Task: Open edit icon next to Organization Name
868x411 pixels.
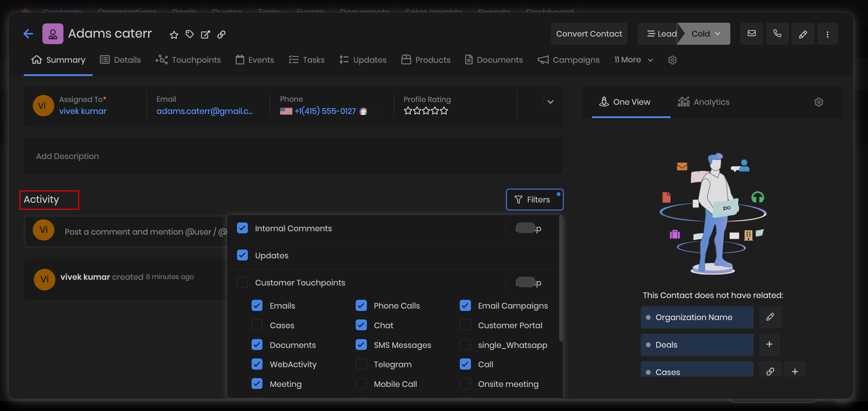Action: [770, 317]
